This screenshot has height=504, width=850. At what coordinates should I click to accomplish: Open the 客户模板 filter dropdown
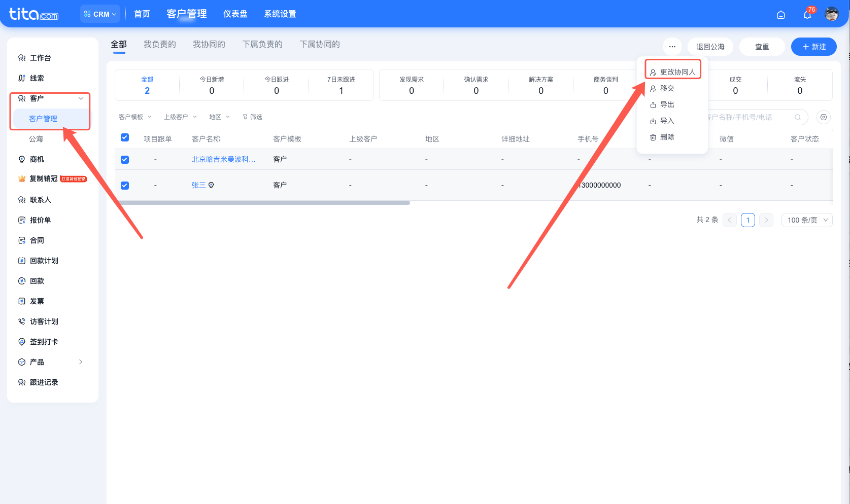coord(135,117)
